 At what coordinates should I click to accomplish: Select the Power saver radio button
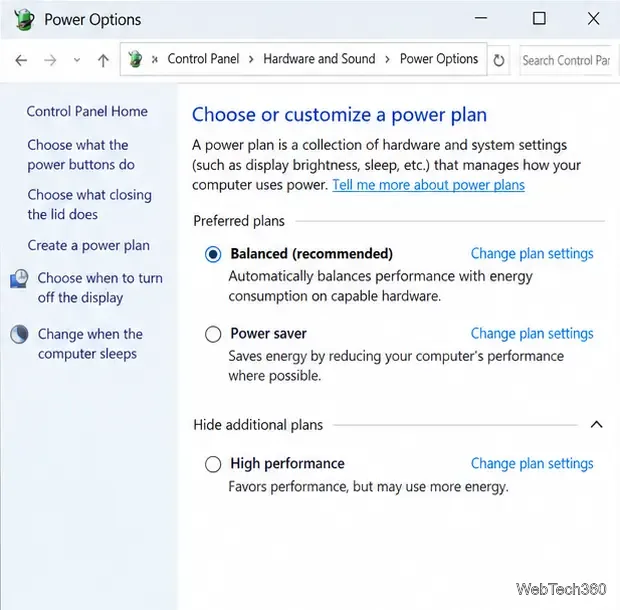tap(213, 334)
